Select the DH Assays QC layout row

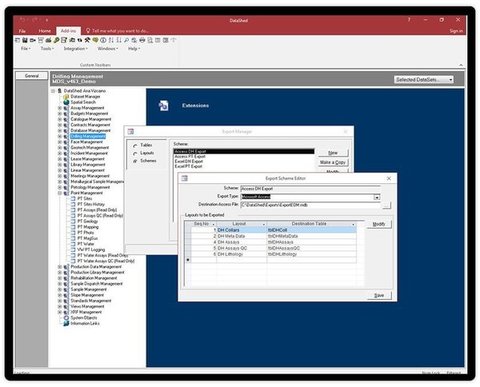(270, 248)
